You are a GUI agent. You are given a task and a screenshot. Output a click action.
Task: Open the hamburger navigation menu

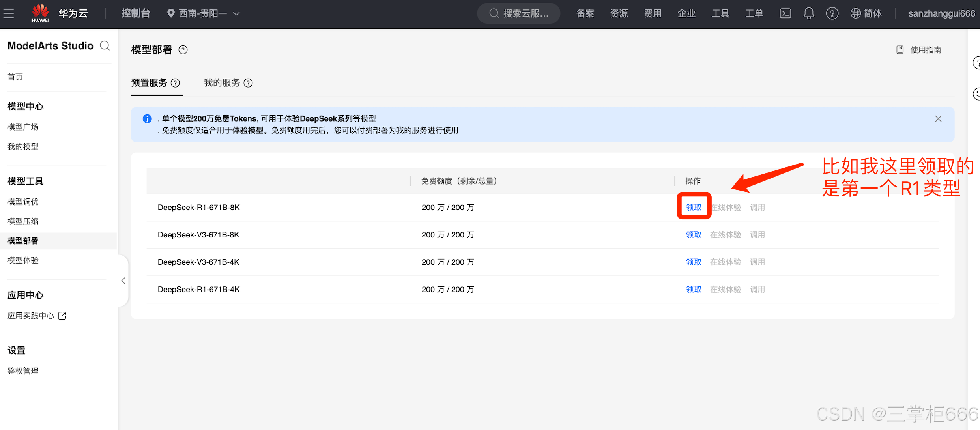9,13
